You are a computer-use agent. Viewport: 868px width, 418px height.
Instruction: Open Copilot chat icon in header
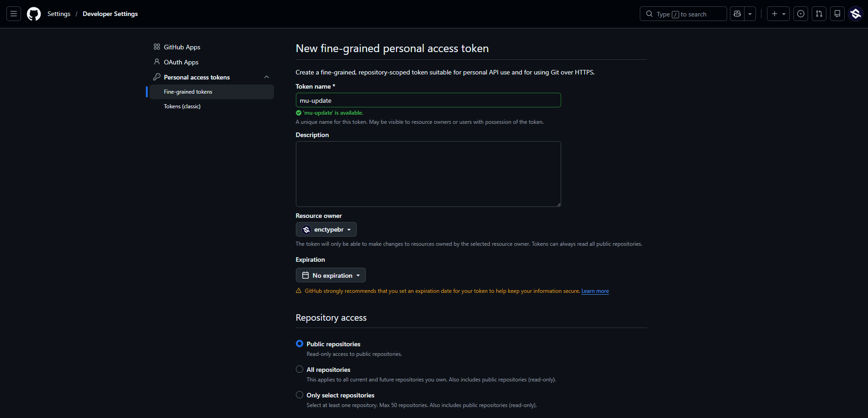(x=737, y=14)
